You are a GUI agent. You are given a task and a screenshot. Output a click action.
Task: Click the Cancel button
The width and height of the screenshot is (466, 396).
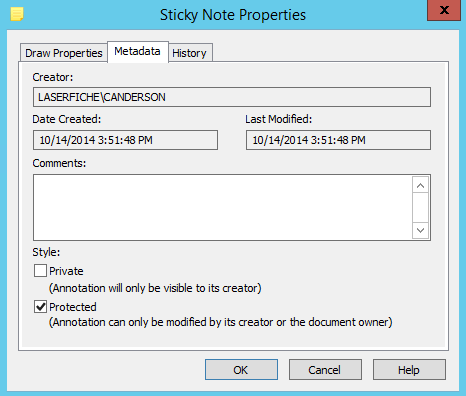tap(325, 370)
